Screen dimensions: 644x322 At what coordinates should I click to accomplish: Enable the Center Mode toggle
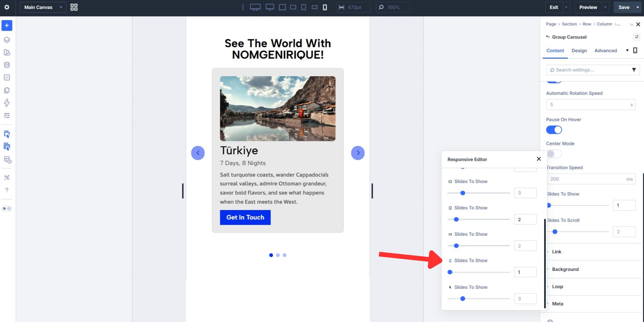(554, 153)
